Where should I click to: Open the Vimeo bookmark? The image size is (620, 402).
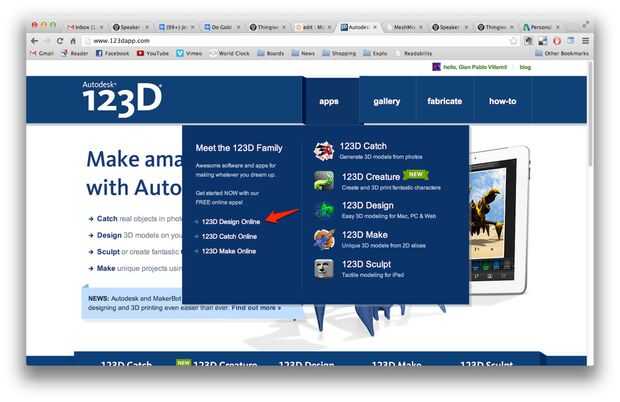(x=189, y=53)
